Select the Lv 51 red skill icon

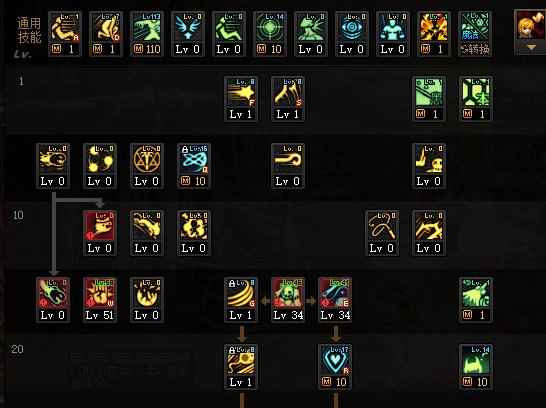pos(100,300)
